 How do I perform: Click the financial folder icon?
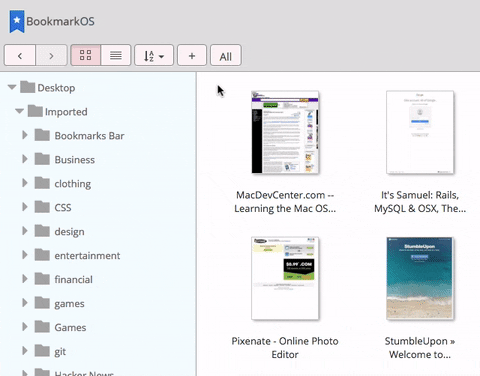pos(42,279)
